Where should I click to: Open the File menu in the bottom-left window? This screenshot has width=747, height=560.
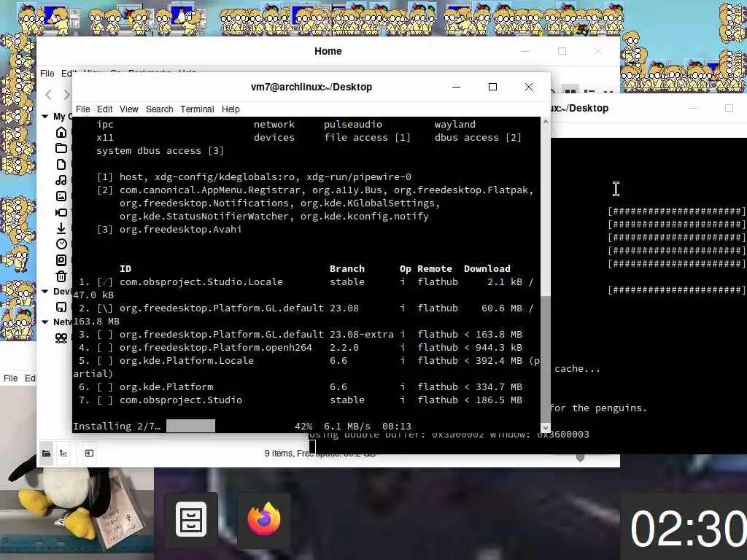[x=10, y=378]
